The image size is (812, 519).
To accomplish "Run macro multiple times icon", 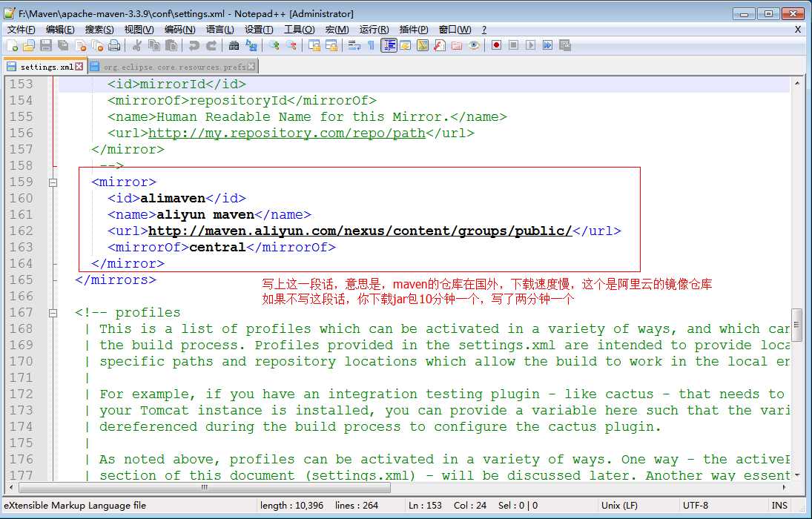I will pyautogui.click(x=547, y=45).
